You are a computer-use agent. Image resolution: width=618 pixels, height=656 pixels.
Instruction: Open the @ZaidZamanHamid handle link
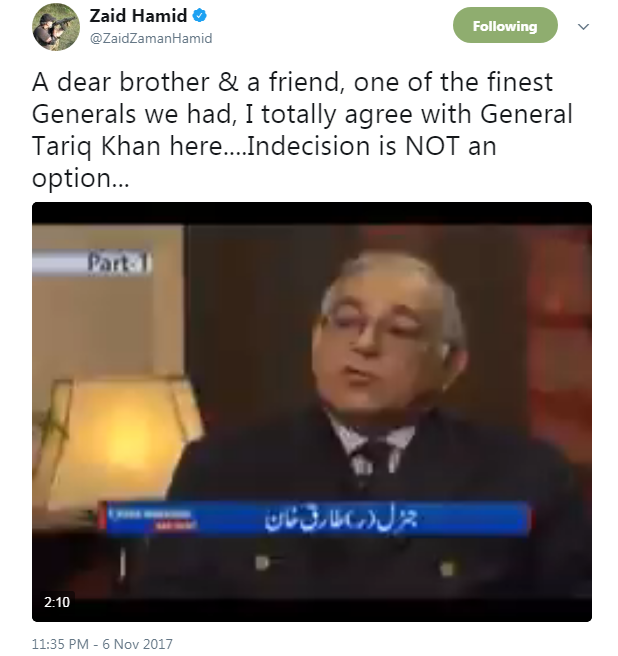tap(151, 38)
